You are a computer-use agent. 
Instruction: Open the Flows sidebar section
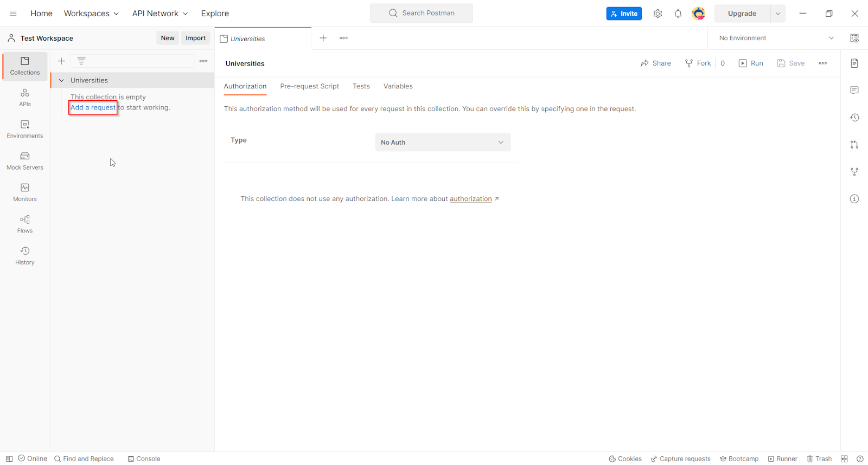click(x=25, y=224)
